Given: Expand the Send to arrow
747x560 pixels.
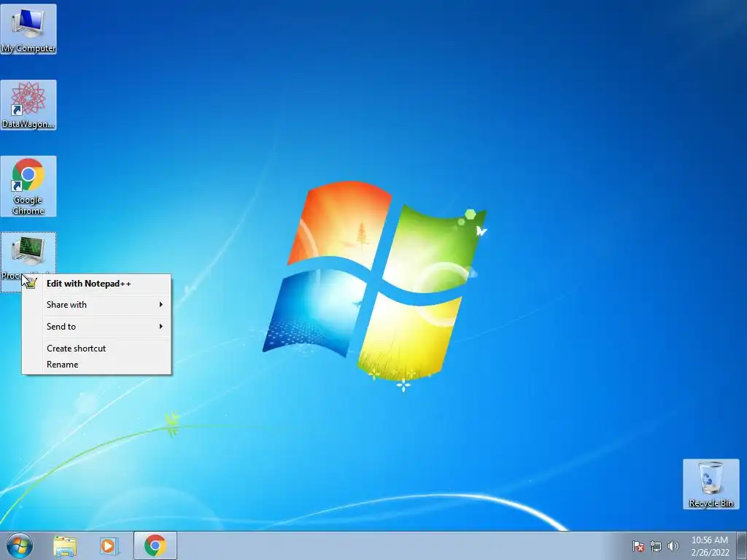Looking at the screenshot, I should pyautogui.click(x=161, y=327).
